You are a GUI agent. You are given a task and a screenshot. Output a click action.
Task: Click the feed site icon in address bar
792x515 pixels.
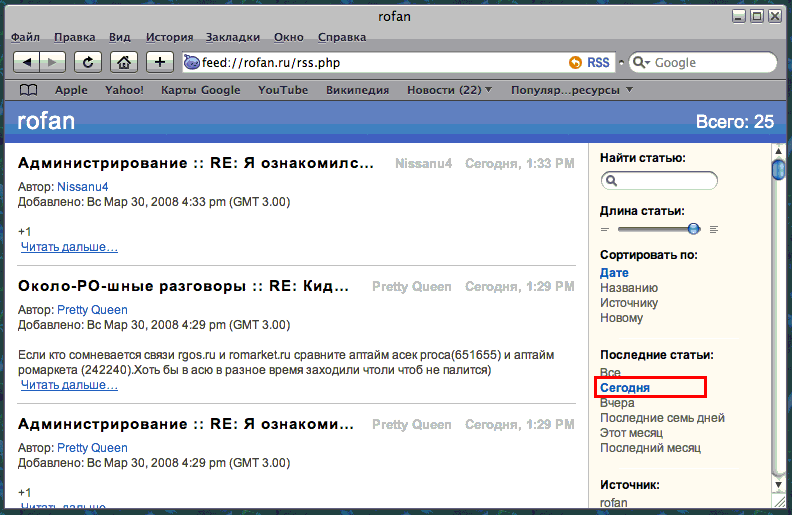coord(191,62)
